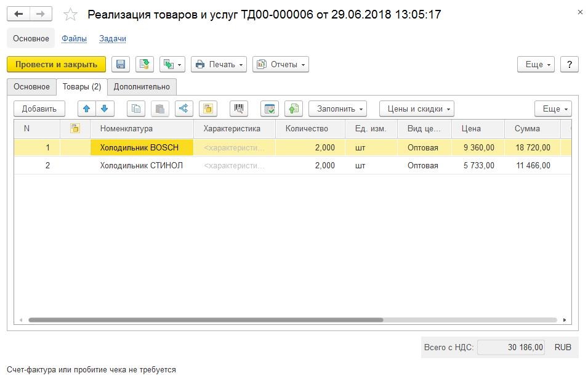Click Оптовая price type in BOSCH row
Viewport: 588px width, 381px height.
pyautogui.click(x=424, y=147)
